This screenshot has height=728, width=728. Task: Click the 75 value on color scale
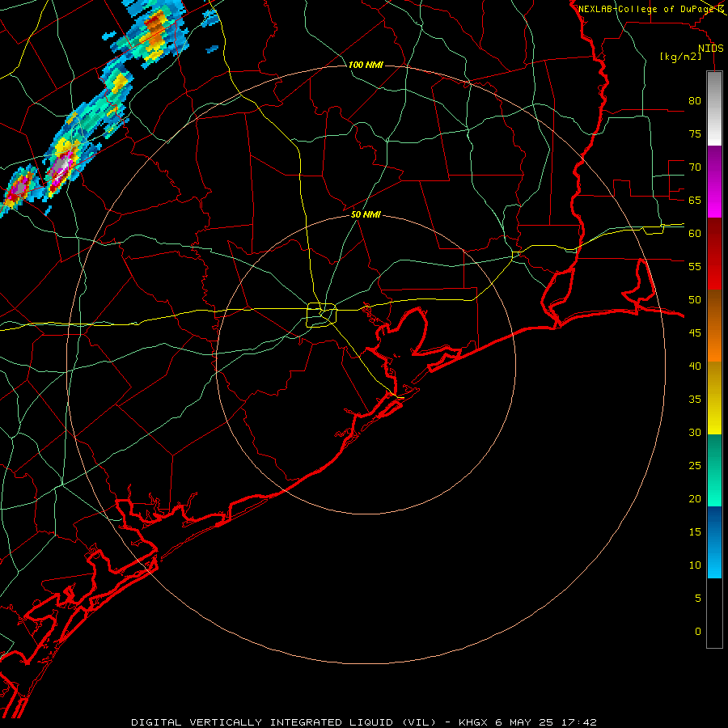(695, 133)
